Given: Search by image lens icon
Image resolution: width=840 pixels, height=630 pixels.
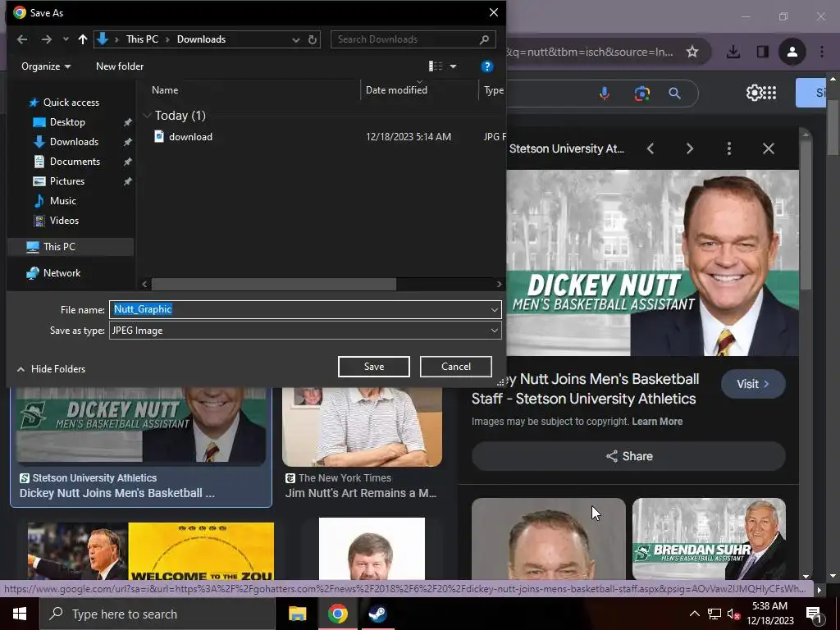Looking at the screenshot, I should pos(641,94).
